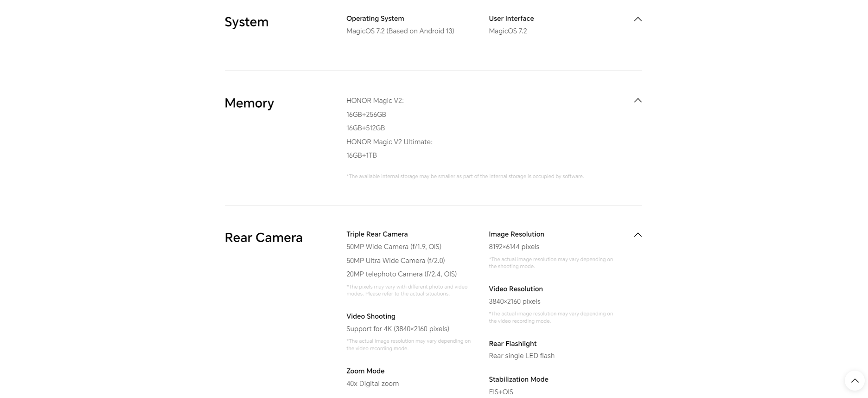Click the User Interface label

point(511,19)
